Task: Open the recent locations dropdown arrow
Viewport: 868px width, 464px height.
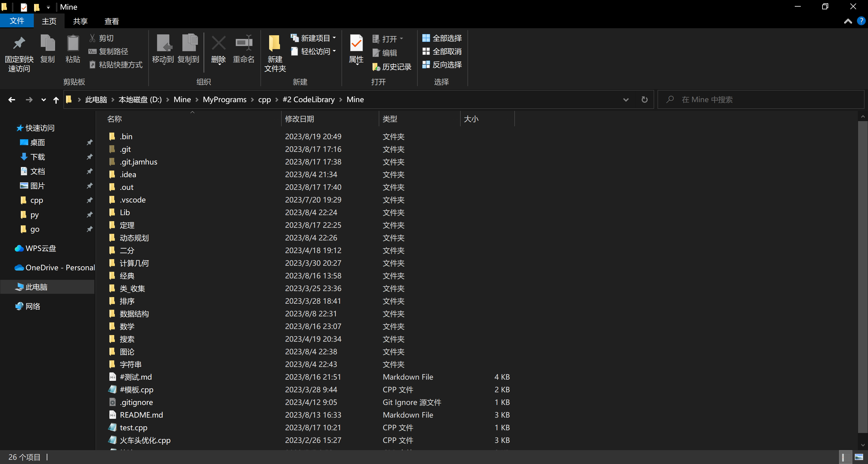Action: click(43, 100)
